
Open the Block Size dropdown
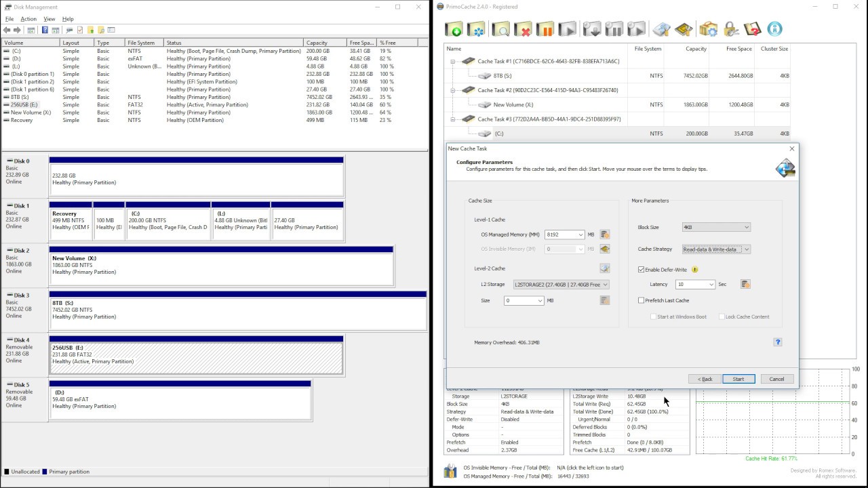[x=746, y=227]
